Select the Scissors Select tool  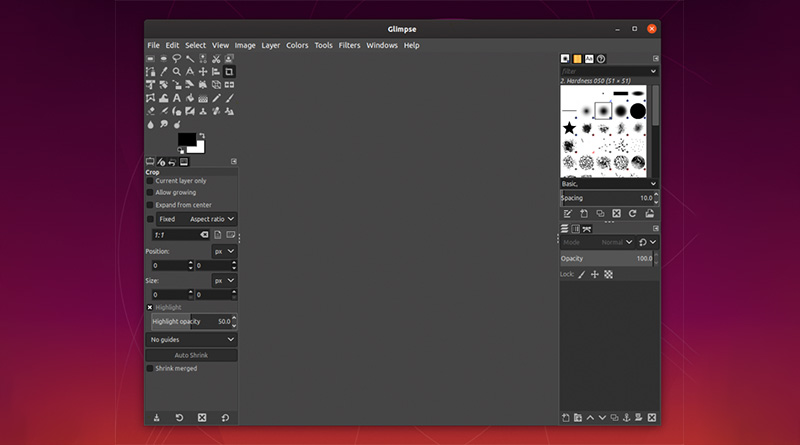click(216, 59)
